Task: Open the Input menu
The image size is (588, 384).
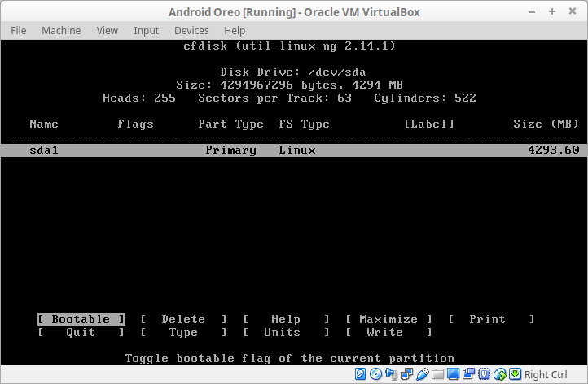Action: pos(147,30)
